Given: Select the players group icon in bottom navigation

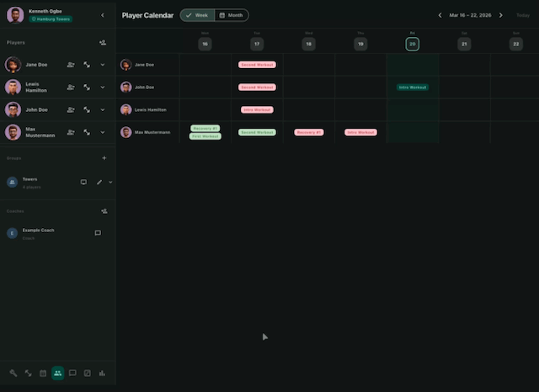Looking at the screenshot, I should (x=58, y=373).
